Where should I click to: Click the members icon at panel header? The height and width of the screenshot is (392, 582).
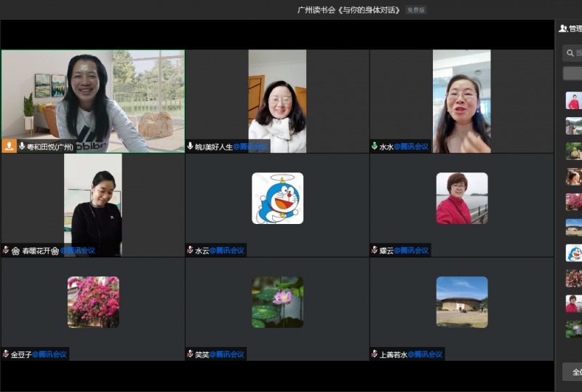click(x=562, y=28)
